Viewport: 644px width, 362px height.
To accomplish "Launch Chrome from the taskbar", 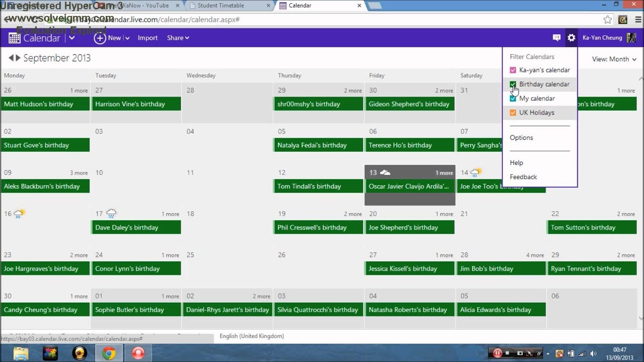I will [109, 353].
